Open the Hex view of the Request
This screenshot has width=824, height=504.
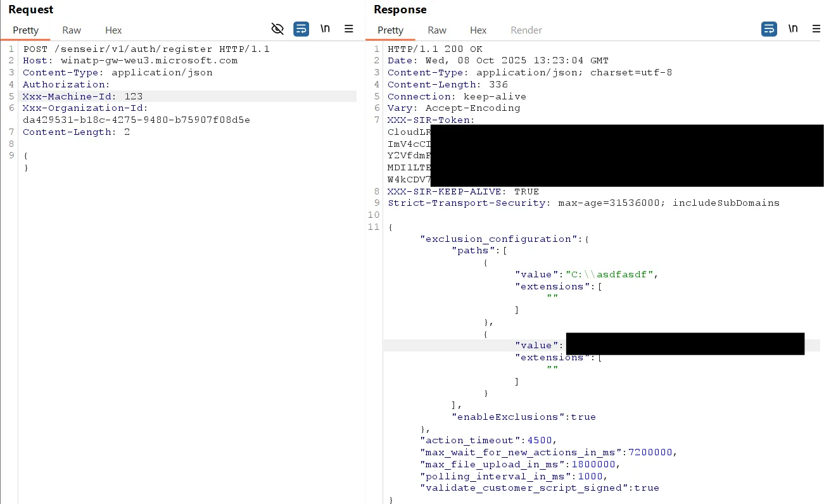[113, 30]
